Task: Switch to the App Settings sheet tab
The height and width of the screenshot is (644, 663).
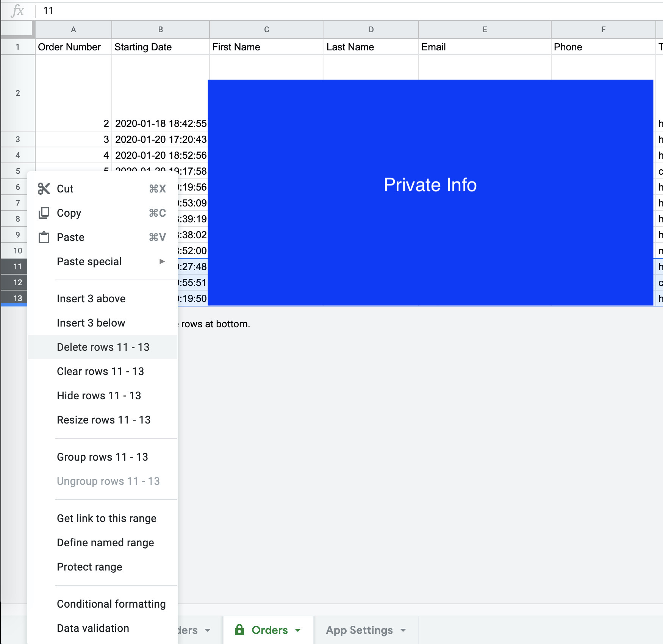Action: (359, 630)
